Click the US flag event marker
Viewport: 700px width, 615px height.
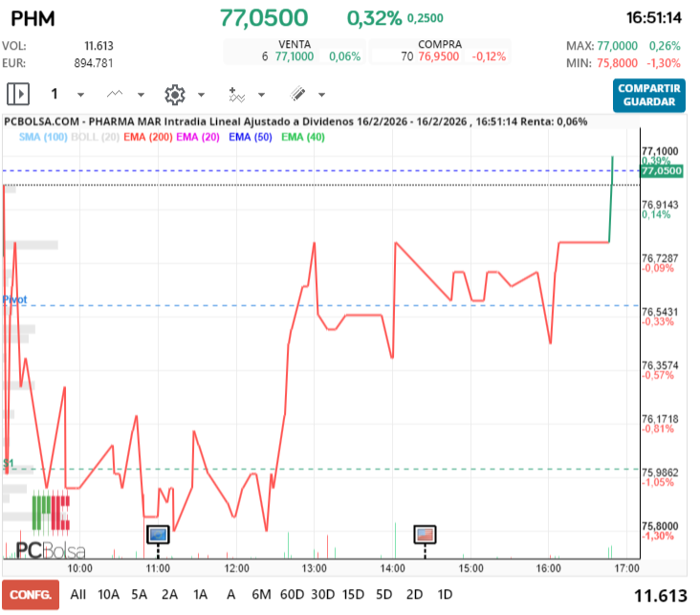(425, 534)
